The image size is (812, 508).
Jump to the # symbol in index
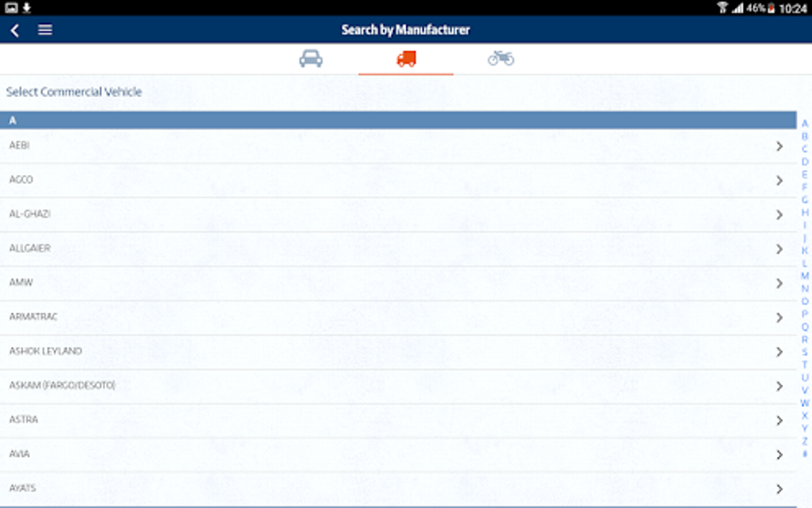click(805, 454)
